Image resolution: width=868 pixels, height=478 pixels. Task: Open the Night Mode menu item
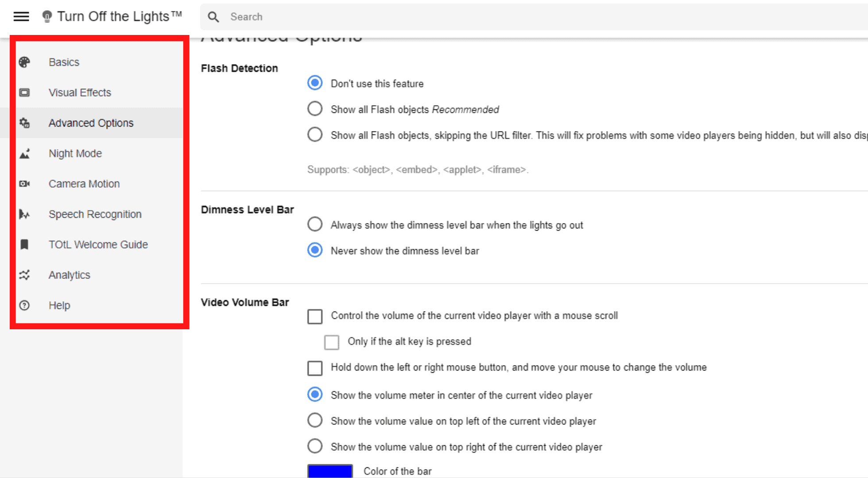(75, 154)
